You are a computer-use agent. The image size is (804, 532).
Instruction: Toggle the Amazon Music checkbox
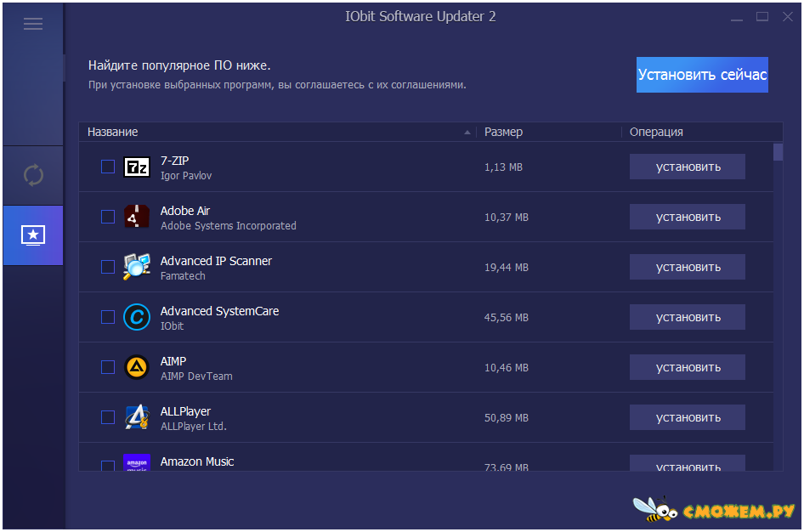pyautogui.click(x=108, y=466)
